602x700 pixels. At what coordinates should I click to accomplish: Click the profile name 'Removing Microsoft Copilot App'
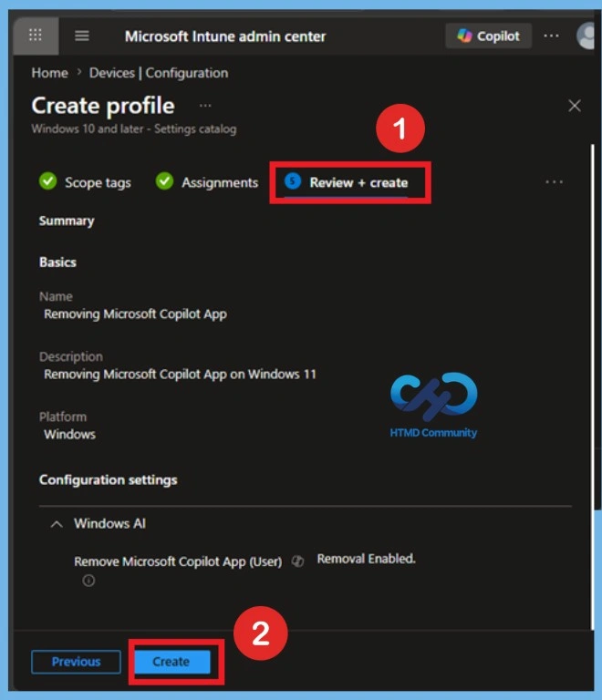click(135, 314)
